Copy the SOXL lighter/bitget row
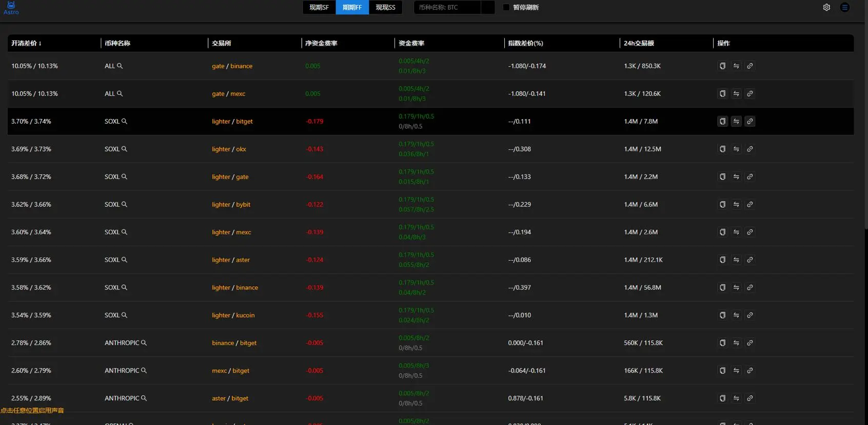The height and width of the screenshot is (425, 868). coord(722,122)
